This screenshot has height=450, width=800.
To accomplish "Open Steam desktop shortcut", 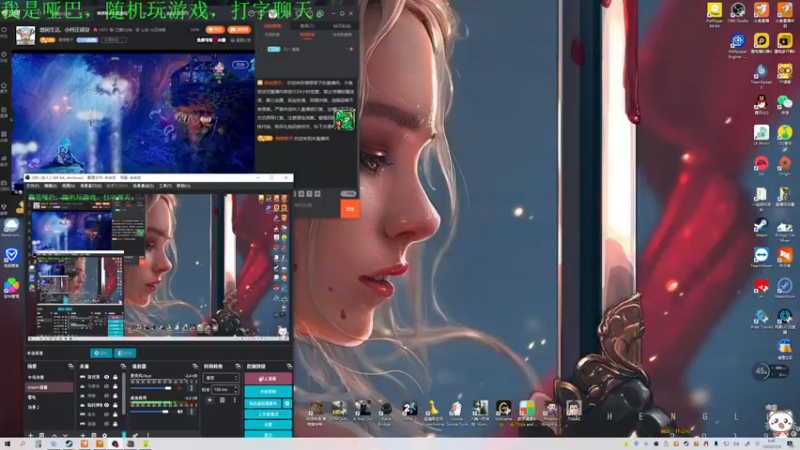I will (x=761, y=228).
